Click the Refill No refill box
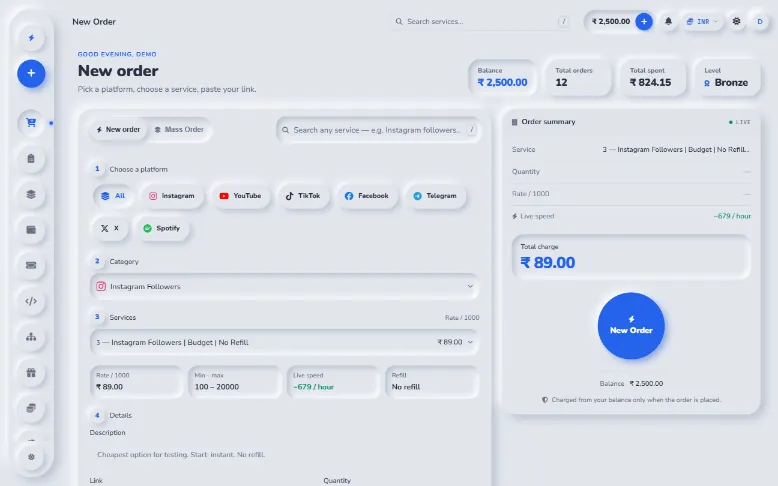 pos(432,382)
